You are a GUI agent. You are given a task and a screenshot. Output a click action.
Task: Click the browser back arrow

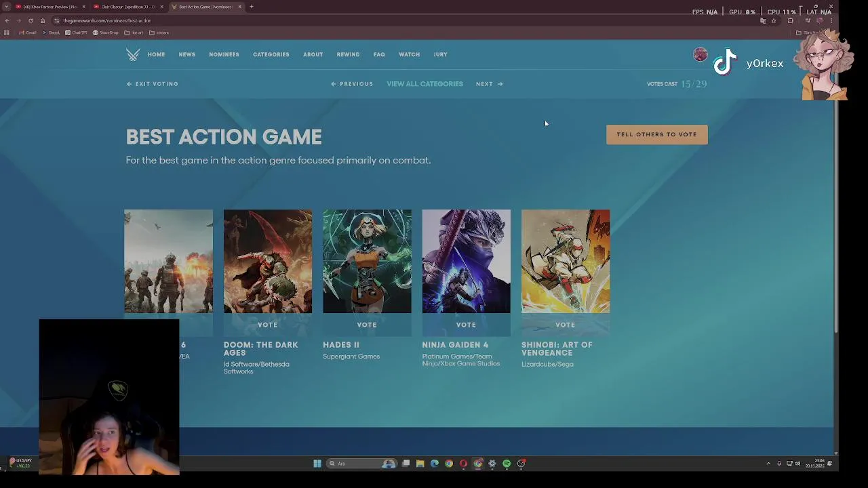[7, 20]
